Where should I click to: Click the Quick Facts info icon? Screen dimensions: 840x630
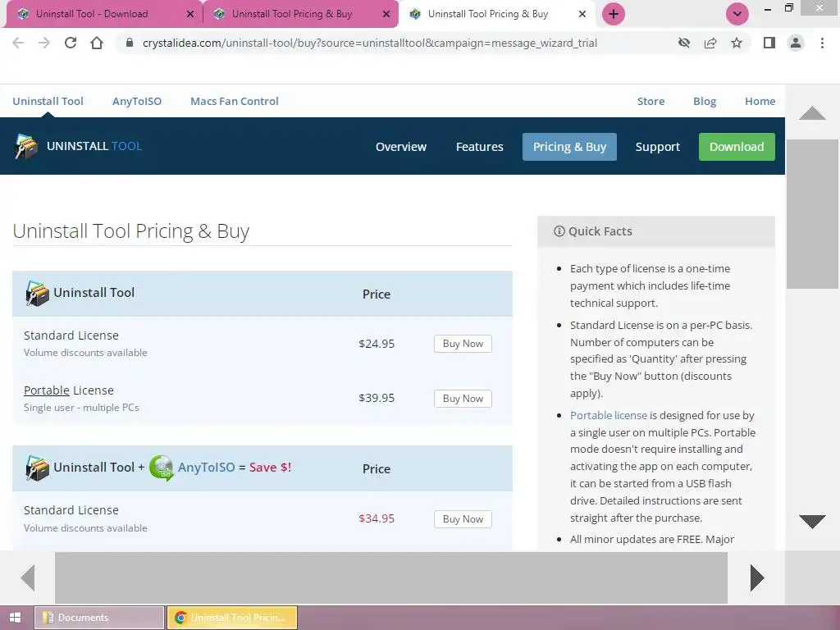point(559,231)
